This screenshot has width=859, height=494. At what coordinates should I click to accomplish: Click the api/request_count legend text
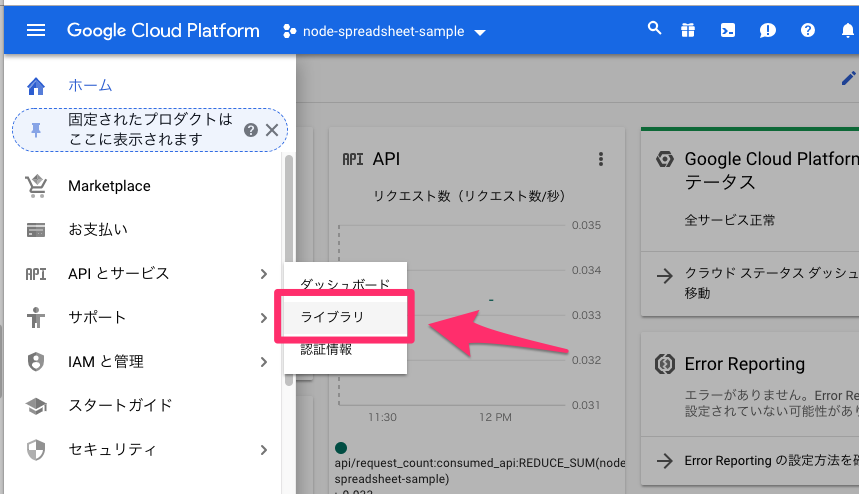click(480, 470)
